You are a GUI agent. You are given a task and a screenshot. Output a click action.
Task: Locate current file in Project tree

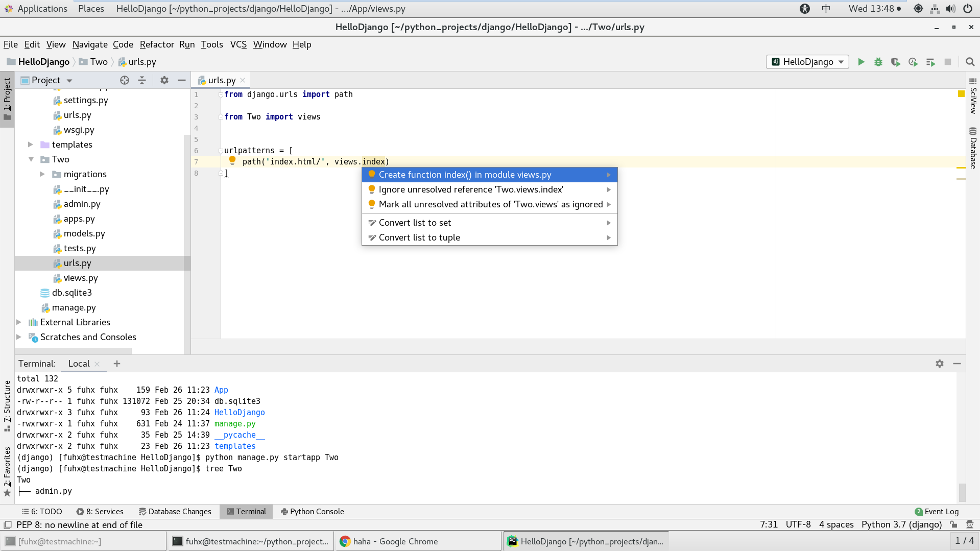tap(125, 80)
